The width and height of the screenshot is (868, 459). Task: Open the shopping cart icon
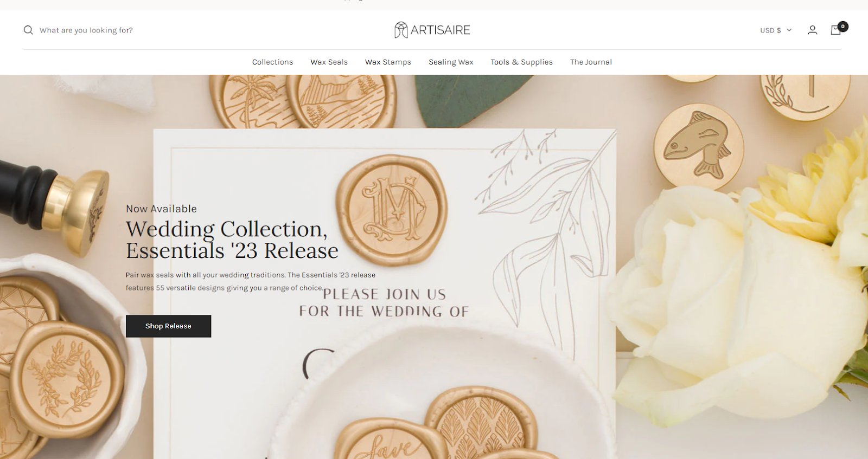pos(836,30)
